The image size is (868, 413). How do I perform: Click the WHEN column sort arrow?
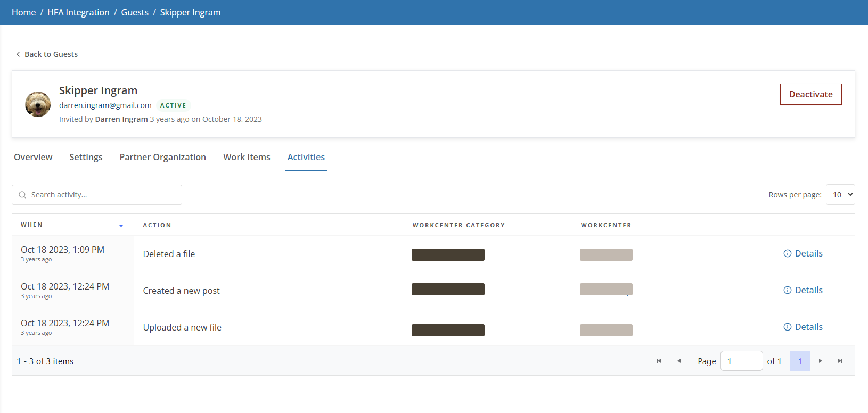click(x=121, y=225)
